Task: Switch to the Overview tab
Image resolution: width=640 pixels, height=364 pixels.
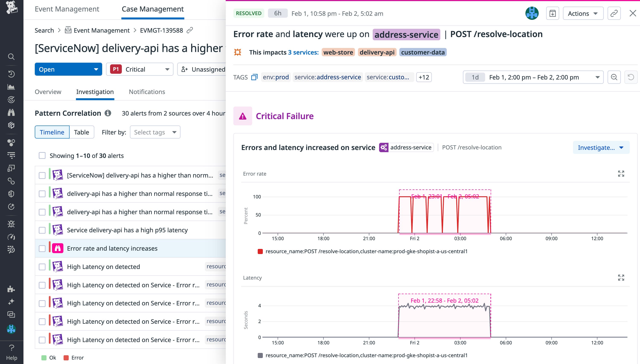Action: [48, 92]
